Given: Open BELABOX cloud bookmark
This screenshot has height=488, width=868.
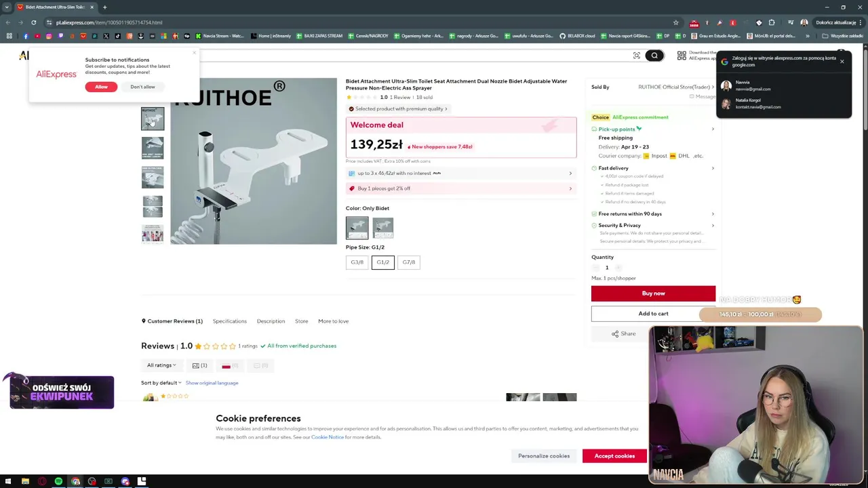Looking at the screenshot, I should [x=577, y=36].
